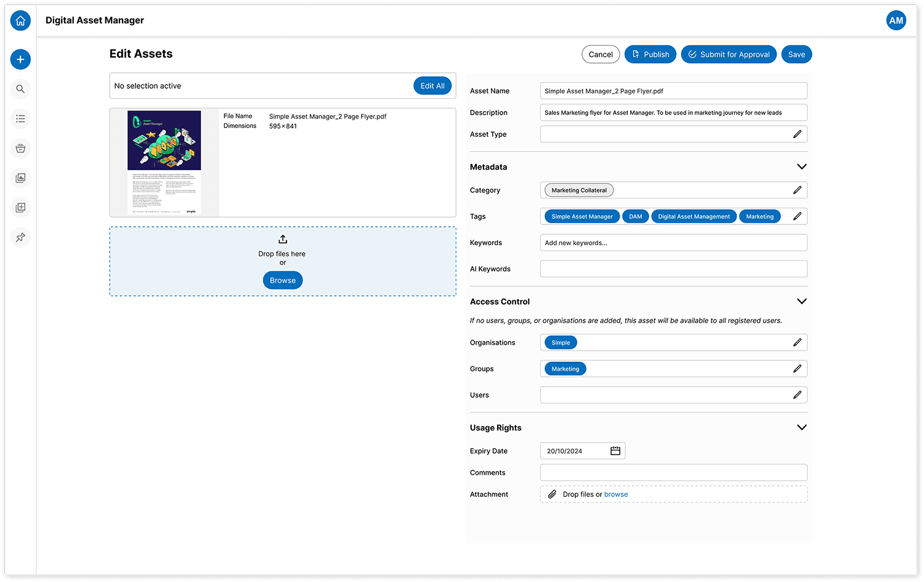Collapse the Access Control section
This screenshot has height=582, width=924.
click(801, 301)
